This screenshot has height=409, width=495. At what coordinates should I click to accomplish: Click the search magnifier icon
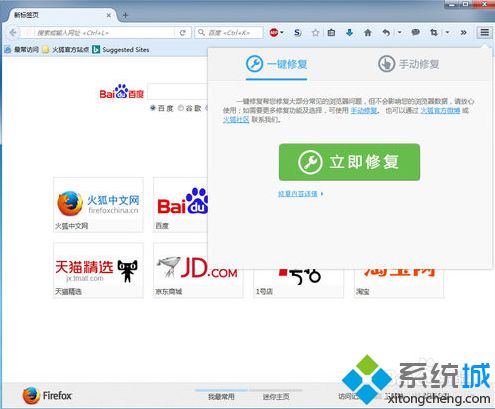pyautogui.click(x=201, y=32)
